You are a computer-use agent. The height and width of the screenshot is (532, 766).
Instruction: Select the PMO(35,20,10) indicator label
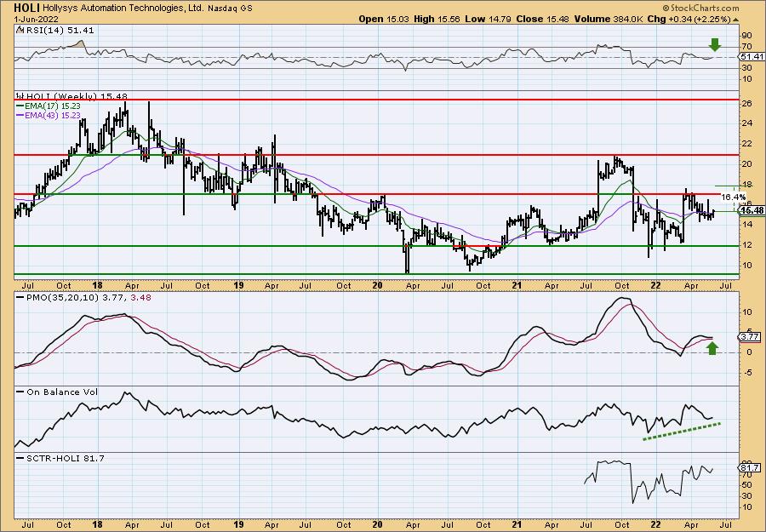pos(62,297)
